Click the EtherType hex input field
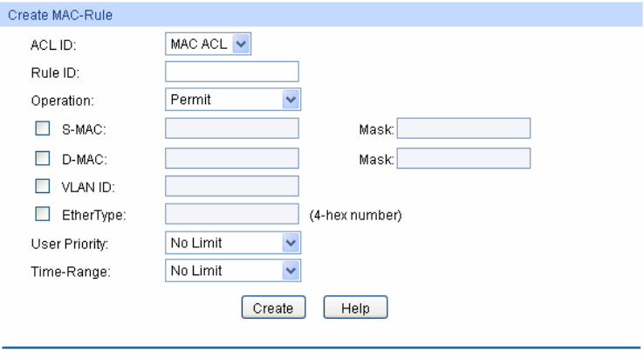Screen dimensions: 644x360 click(x=231, y=214)
